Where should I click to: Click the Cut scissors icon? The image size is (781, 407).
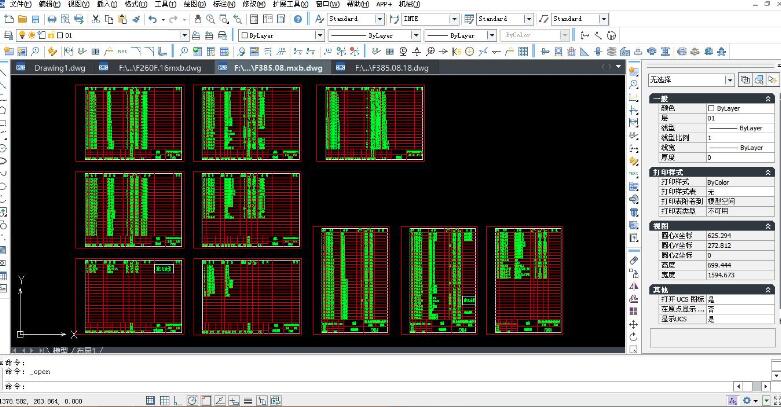94,19
